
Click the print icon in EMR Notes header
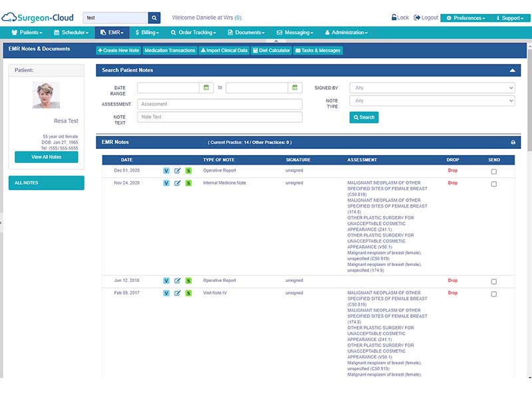tap(513, 142)
